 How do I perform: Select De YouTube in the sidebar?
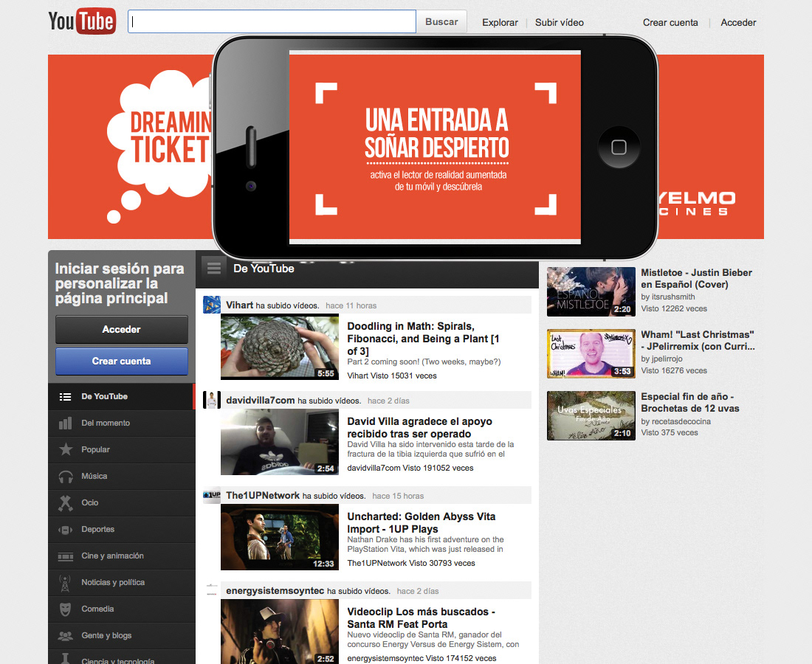click(104, 397)
